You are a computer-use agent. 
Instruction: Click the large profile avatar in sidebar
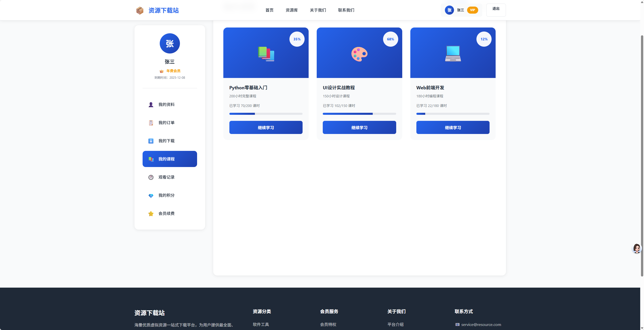coord(170,43)
